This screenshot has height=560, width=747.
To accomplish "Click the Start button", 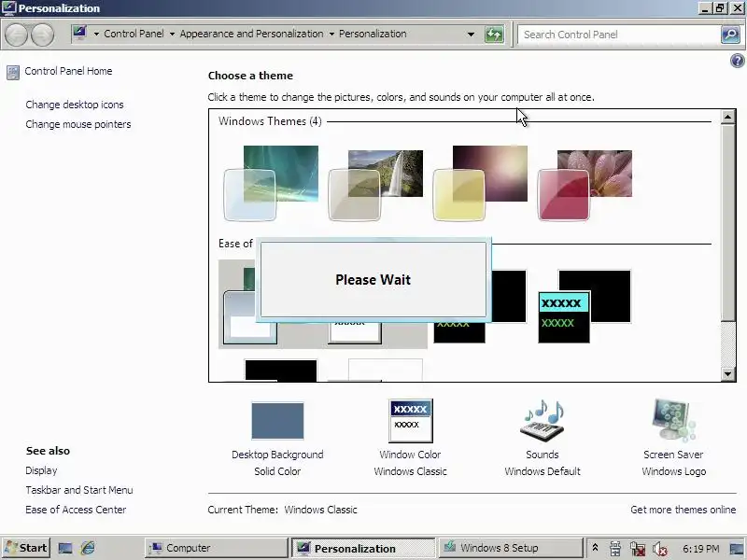I will point(26,548).
